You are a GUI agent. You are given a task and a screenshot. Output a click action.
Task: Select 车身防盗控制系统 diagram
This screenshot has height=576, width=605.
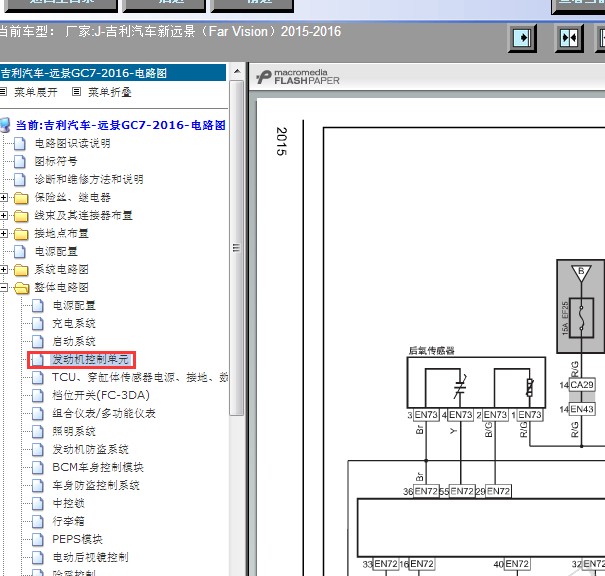click(x=96, y=485)
